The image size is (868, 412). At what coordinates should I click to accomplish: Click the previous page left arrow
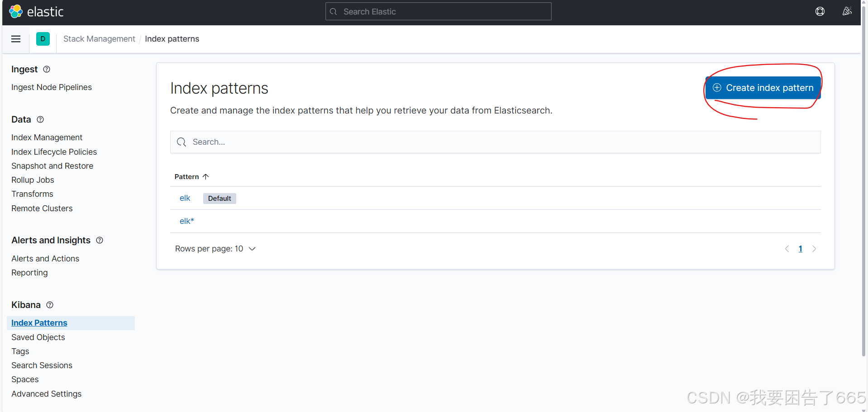[x=787, y=249]
